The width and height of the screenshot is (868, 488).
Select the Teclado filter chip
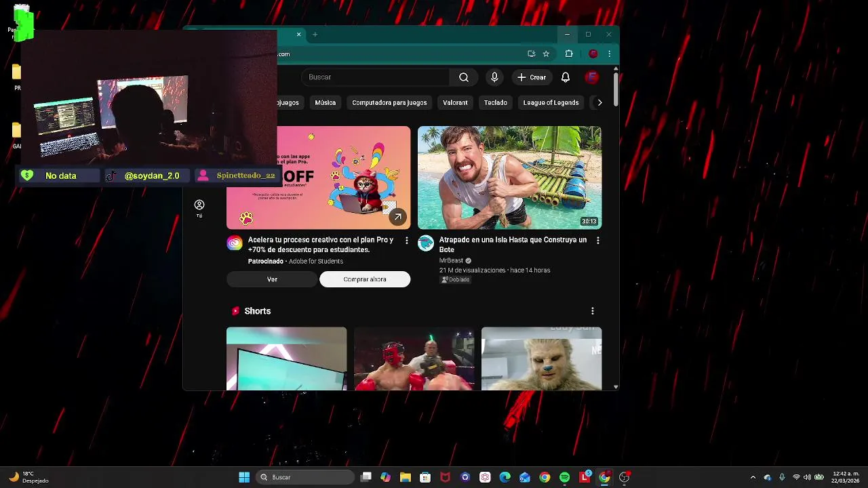[495, 102]
